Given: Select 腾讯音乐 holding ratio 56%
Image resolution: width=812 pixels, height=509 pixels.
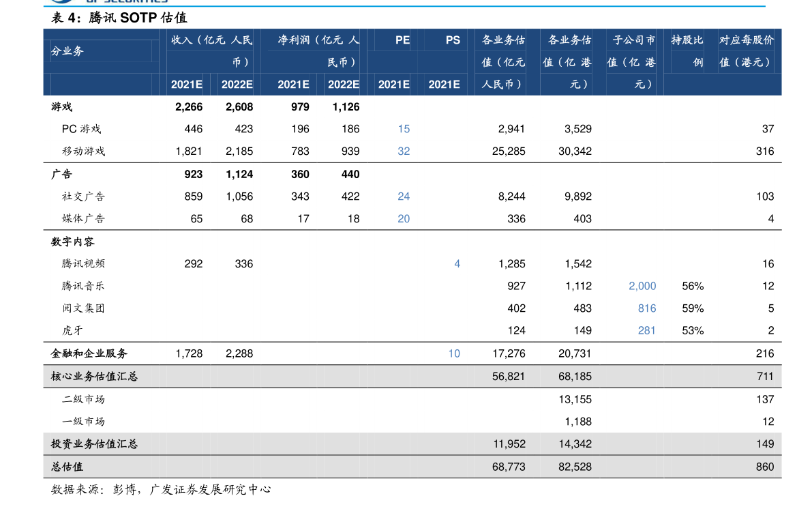Looking at the screenshot, I should [693, 286].
